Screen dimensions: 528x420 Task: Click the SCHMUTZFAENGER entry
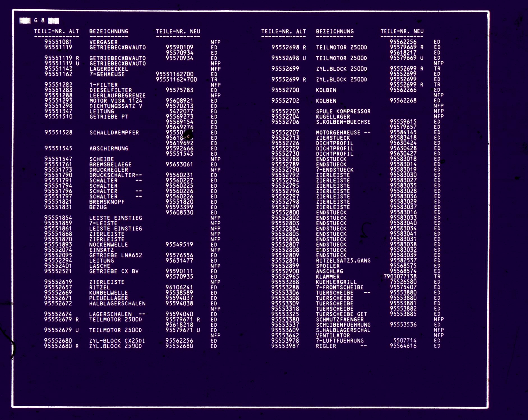point(340,319)
